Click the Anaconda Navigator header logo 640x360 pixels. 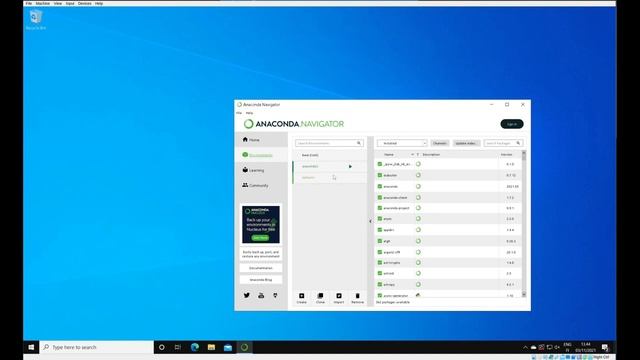(294, 124)
